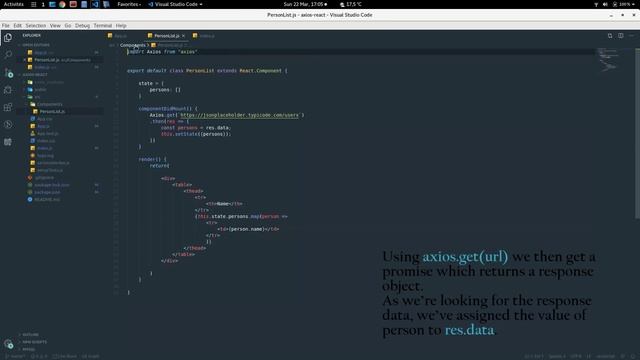
Task: Expand the public folder
Action: (37, 89)
